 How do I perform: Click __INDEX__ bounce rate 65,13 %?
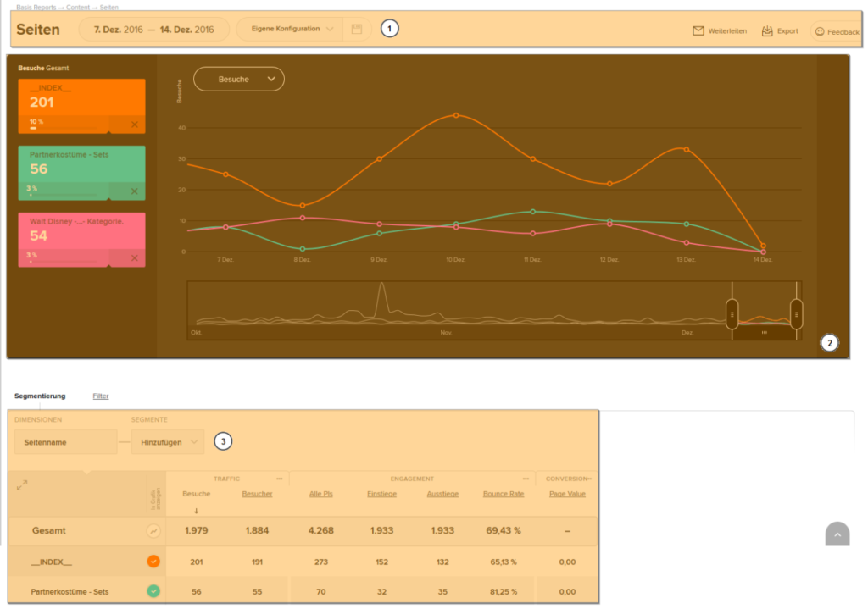504,562
